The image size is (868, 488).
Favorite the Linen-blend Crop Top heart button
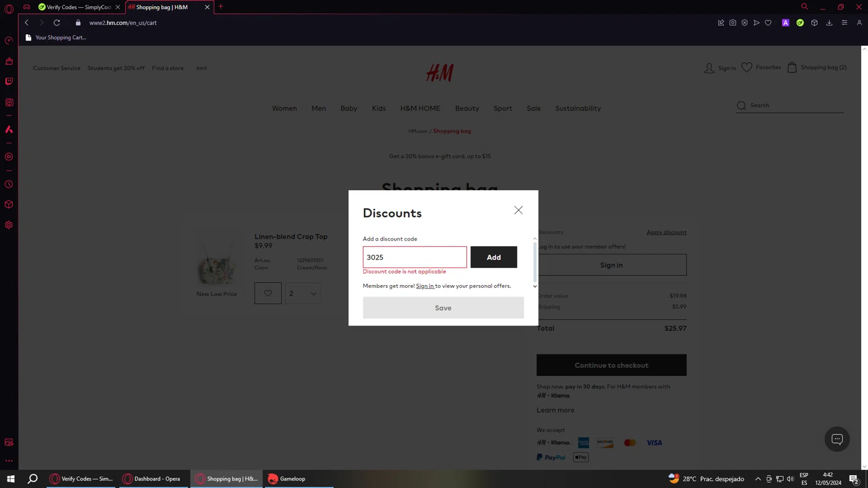[268, 293]
